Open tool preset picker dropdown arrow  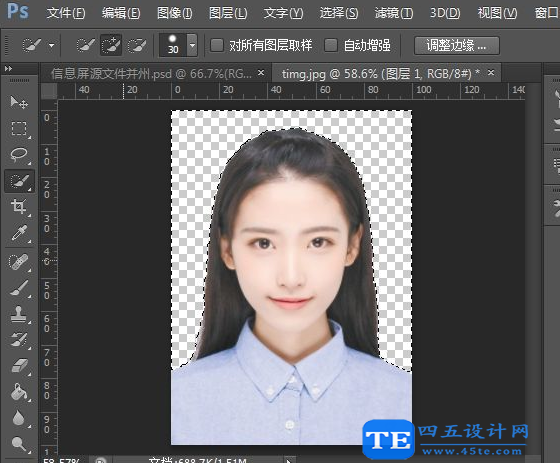pyautogui.click(x=51, y=46)
